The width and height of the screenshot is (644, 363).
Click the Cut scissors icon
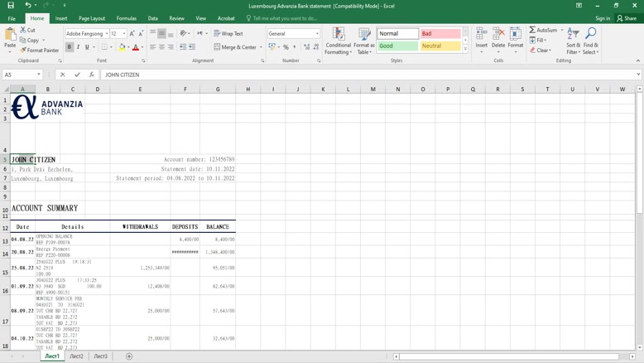[23, 31]
